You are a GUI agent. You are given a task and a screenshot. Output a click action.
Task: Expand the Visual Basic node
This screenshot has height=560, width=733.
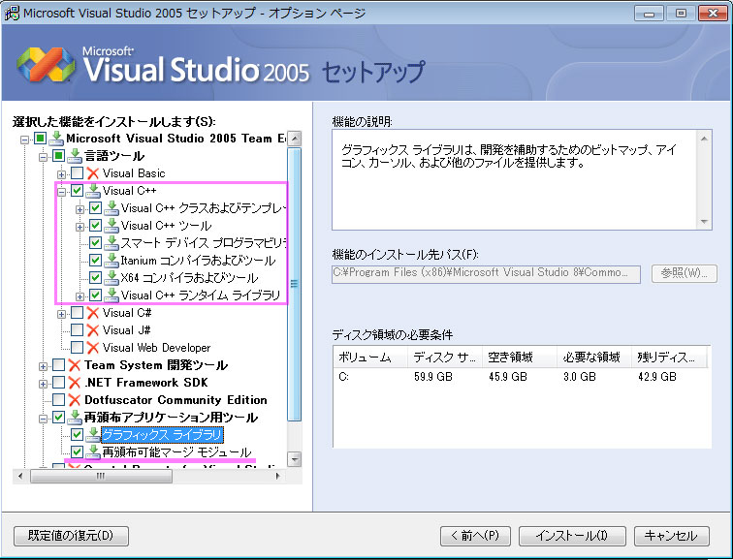(61, 174)
